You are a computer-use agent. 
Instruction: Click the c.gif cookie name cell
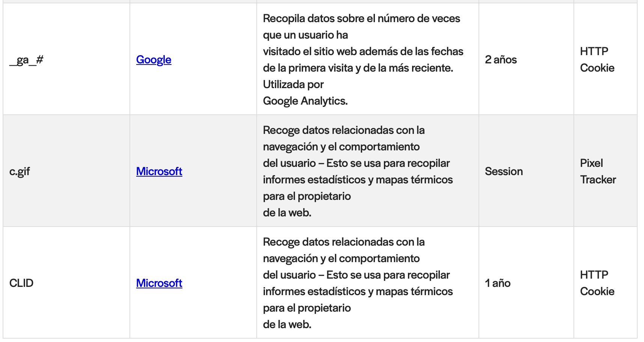[x=20, y=171]
